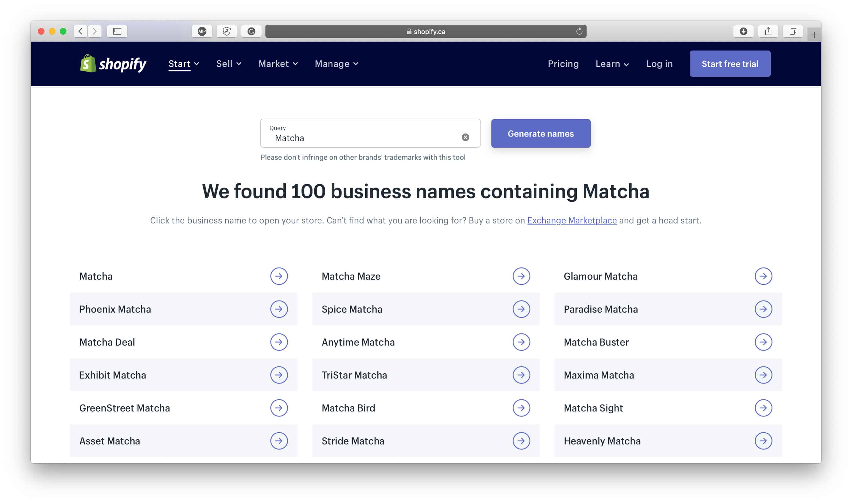
Task: Click arrow next to the plain Matcha name
Action: click(279, 276)
